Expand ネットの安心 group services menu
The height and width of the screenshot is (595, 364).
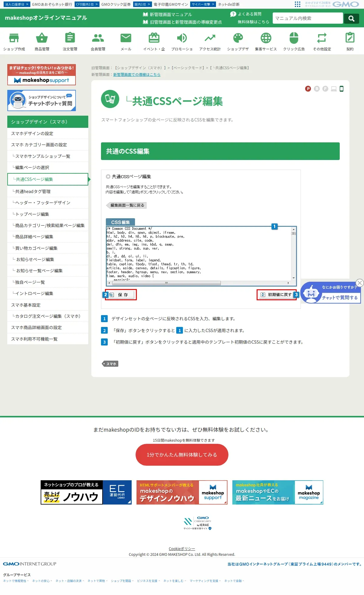click(42, 581)
